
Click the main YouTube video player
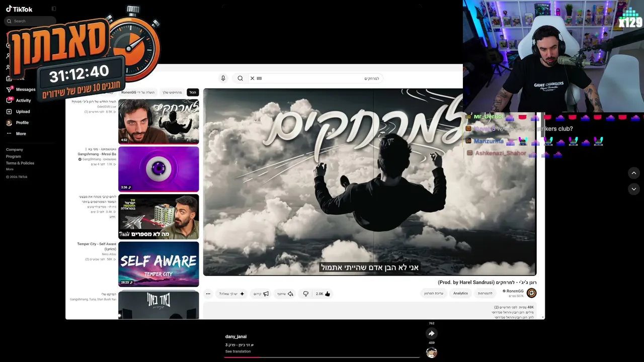pos(370,182)
